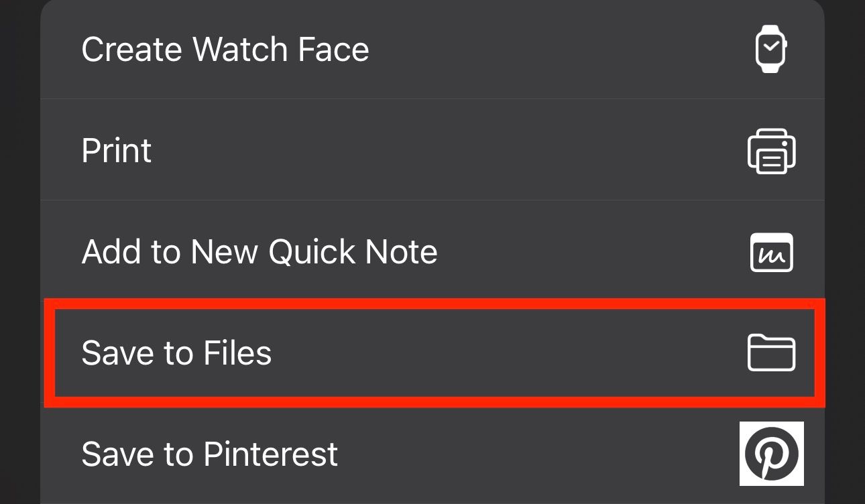
Task: Tap the Apple Watch icon
Action: 771,49
